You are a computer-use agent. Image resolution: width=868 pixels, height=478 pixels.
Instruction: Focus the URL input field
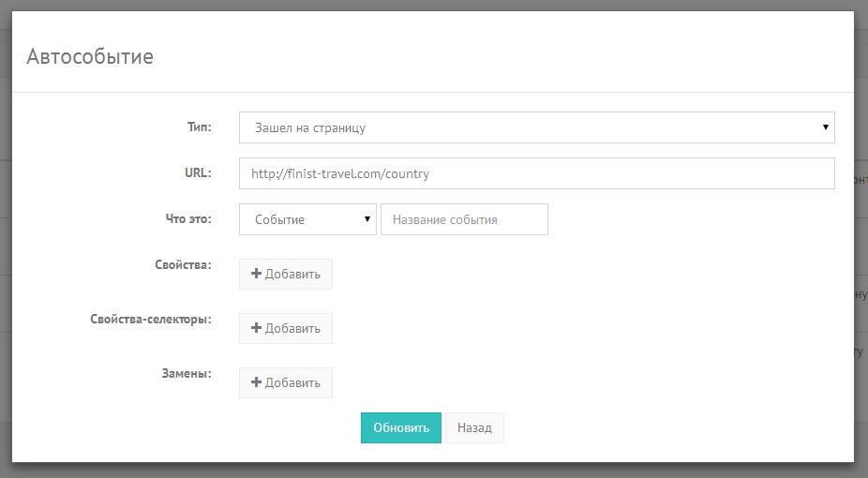536,173
